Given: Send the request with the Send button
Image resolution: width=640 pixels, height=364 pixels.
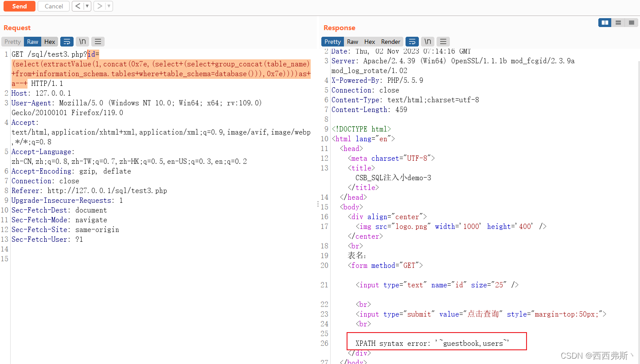Looking at the screenshot, I should 20,6.
